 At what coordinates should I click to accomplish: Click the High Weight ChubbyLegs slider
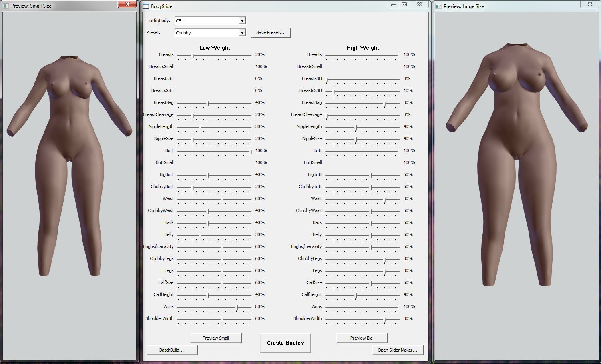(x=362, y=260)
